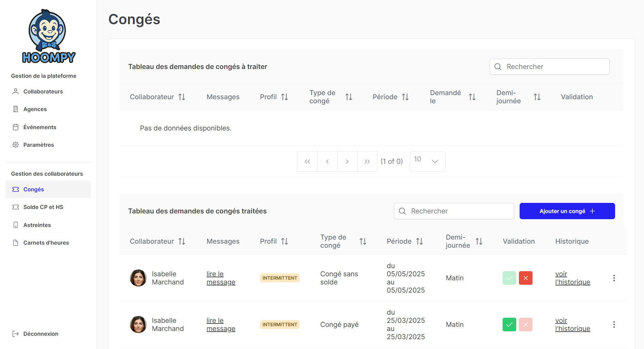Go to next page of pending requests

(x=347, y=161)
